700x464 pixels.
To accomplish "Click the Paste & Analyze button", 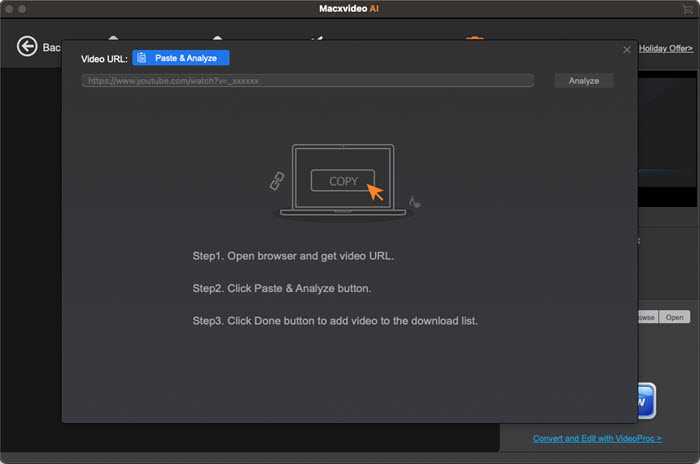I will [x=181, y=58].
